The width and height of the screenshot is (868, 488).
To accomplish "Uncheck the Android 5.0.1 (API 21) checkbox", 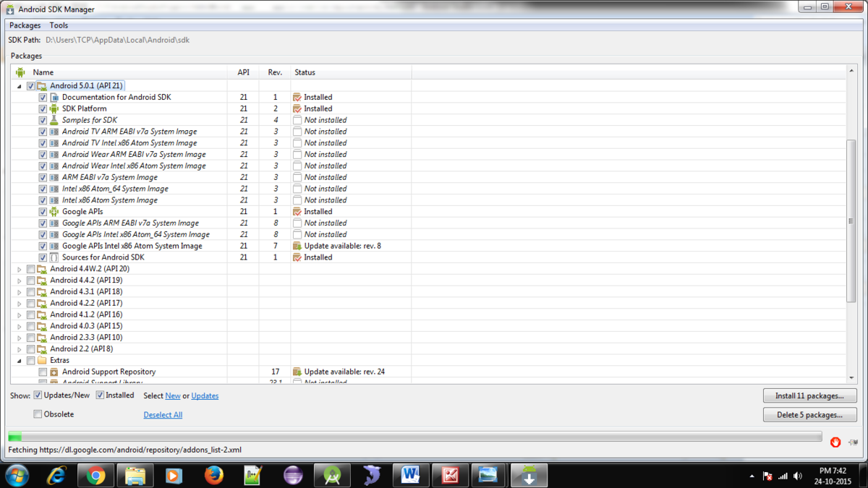I will point(30,86).
